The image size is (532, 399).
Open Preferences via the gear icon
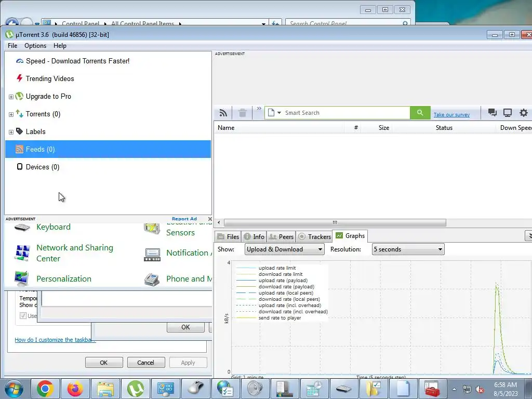524,113
